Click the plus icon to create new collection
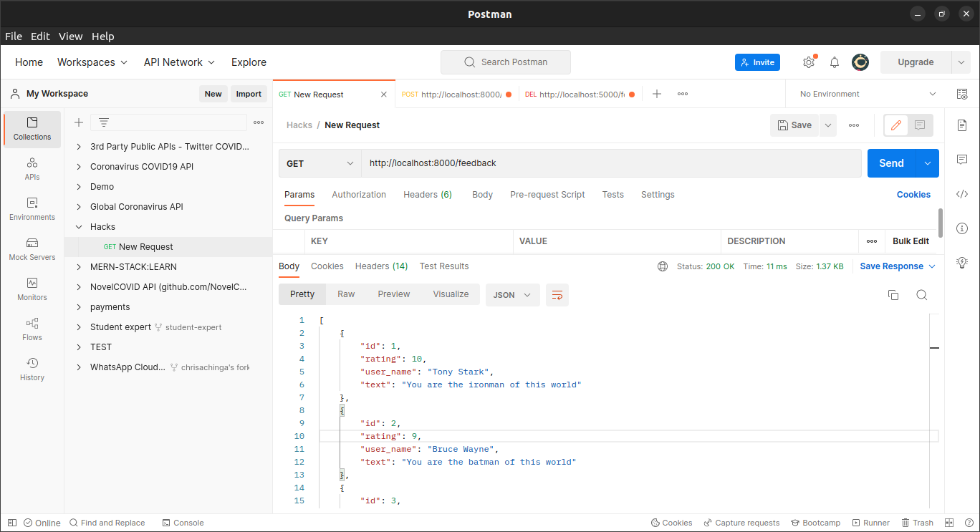The image size is (980, 532). click(79, 122)
